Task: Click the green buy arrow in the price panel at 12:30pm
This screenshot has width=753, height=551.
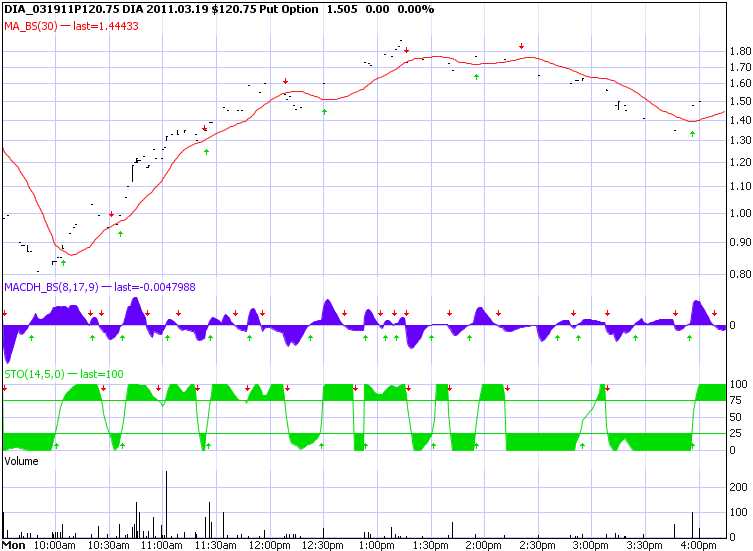Action: tap(324, 111)
